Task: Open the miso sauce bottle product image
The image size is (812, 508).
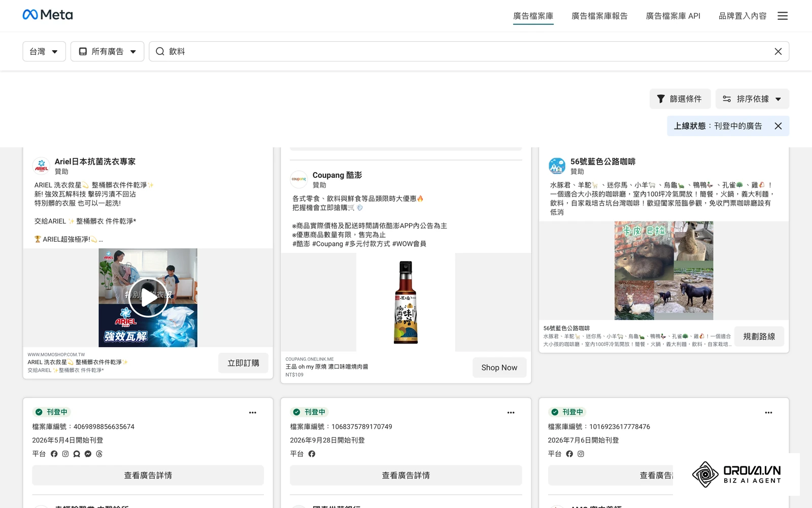Action: point(405,302)
